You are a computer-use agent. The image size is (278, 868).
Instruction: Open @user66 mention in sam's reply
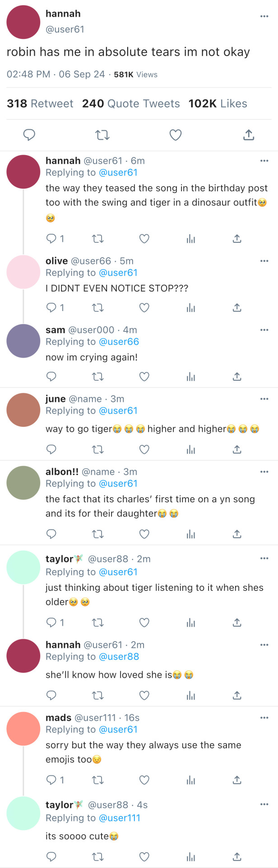click(x=119, y=342)
